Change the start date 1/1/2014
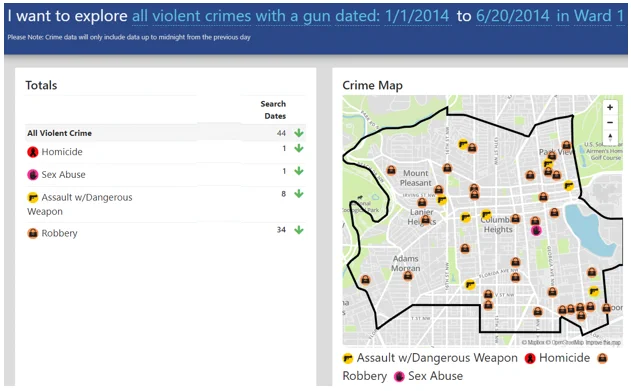 point(417,16)
